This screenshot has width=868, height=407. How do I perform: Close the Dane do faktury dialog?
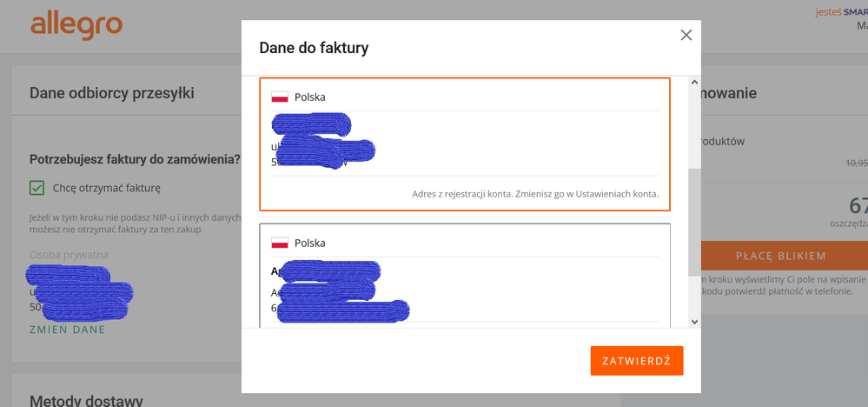(x=686, y=36)
